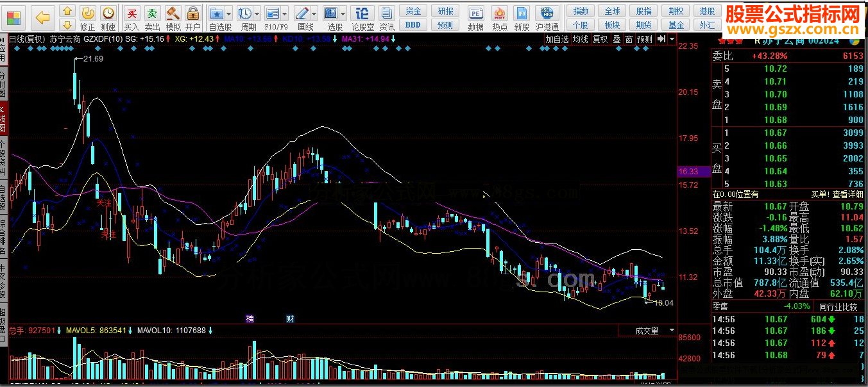Click the orange back arrow icon

[x=43, y=17]
